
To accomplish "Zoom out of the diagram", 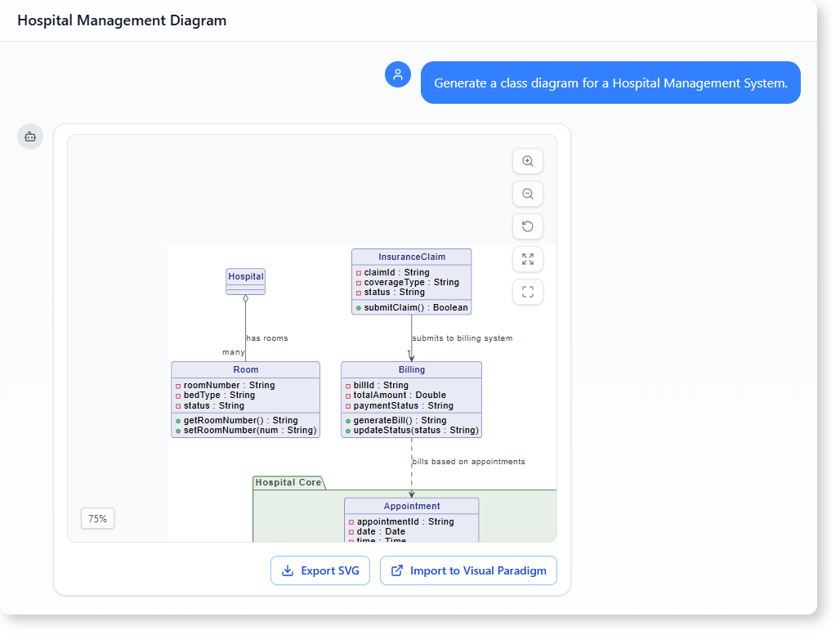I will [528, 195].
